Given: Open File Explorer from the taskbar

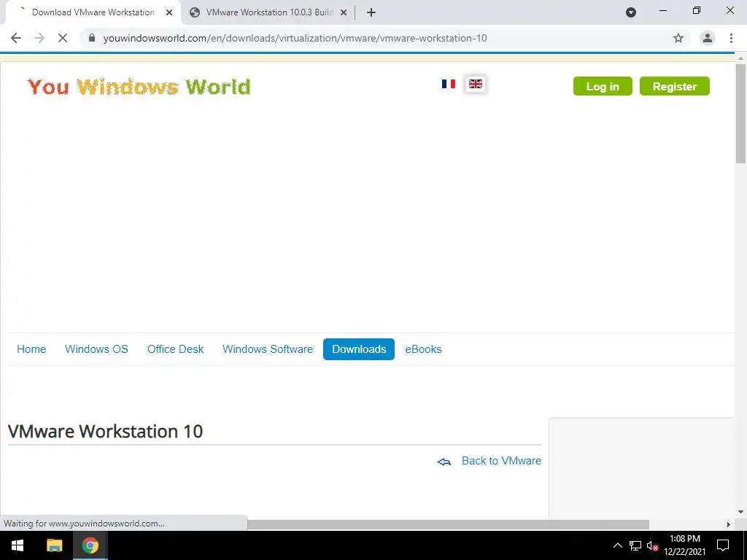Looking at the screenshot, I should point(54,545).
